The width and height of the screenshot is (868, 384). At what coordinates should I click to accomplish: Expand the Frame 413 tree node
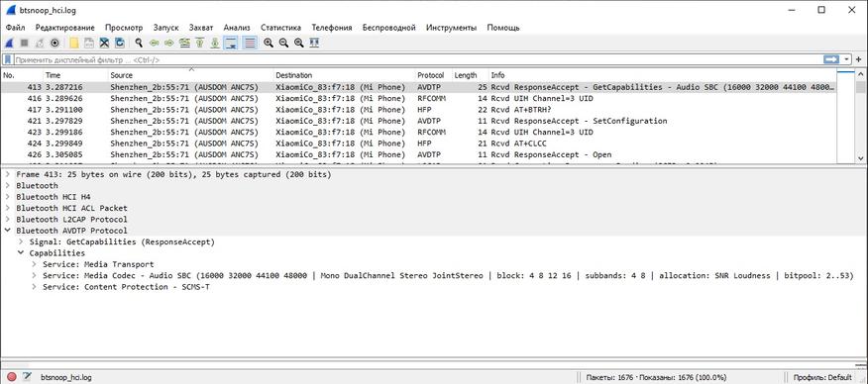pyautogui.click(x=7, y=174)
